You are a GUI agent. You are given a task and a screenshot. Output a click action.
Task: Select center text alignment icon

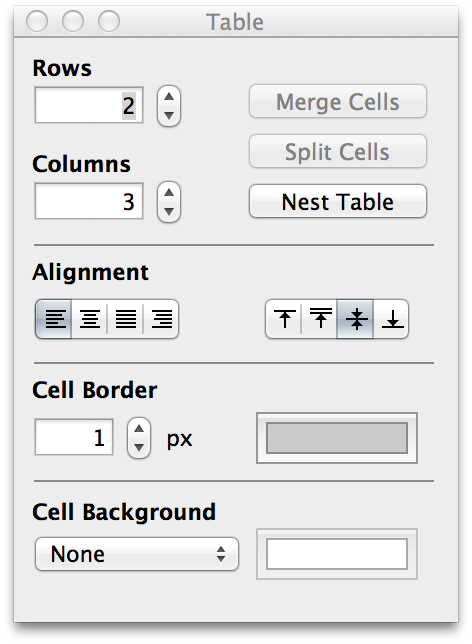(90, 319)
